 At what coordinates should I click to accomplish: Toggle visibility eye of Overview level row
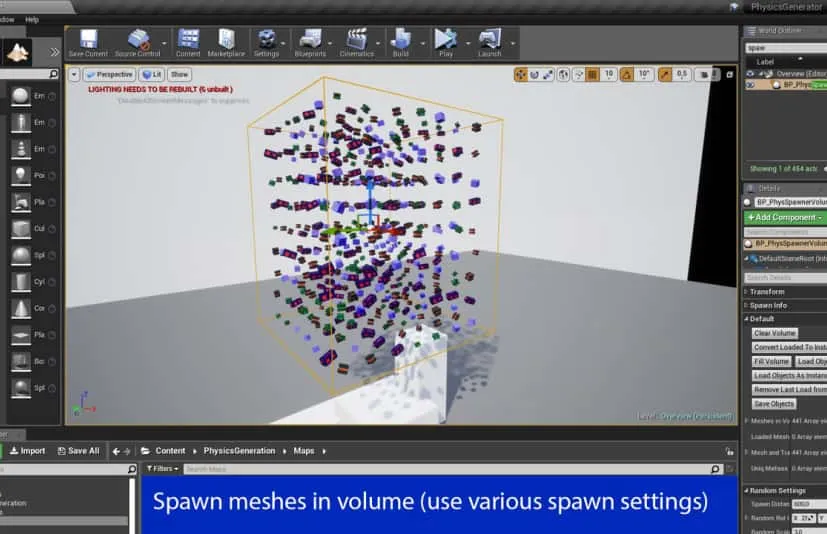pyautogui.click(x=750, y=74)
